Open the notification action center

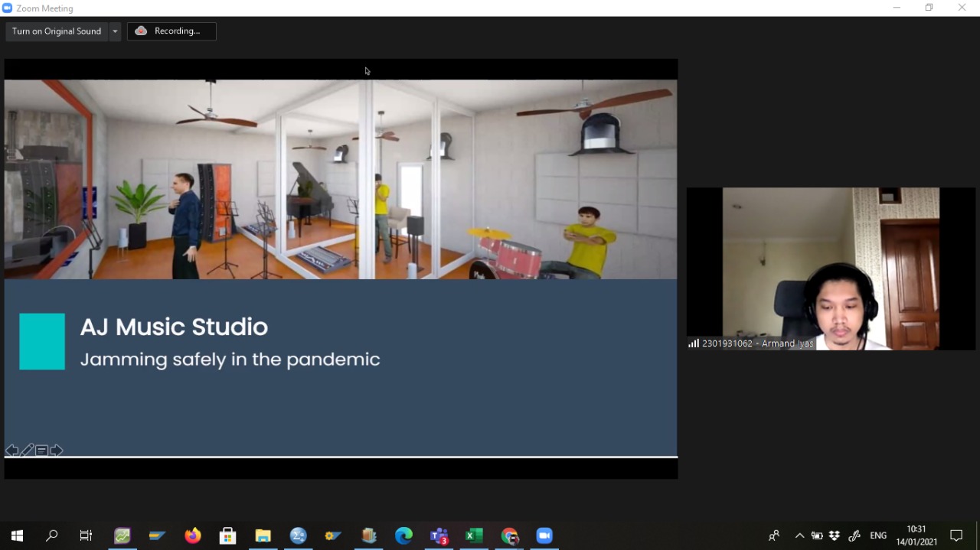pyautogui.click(x=956, y=535)
